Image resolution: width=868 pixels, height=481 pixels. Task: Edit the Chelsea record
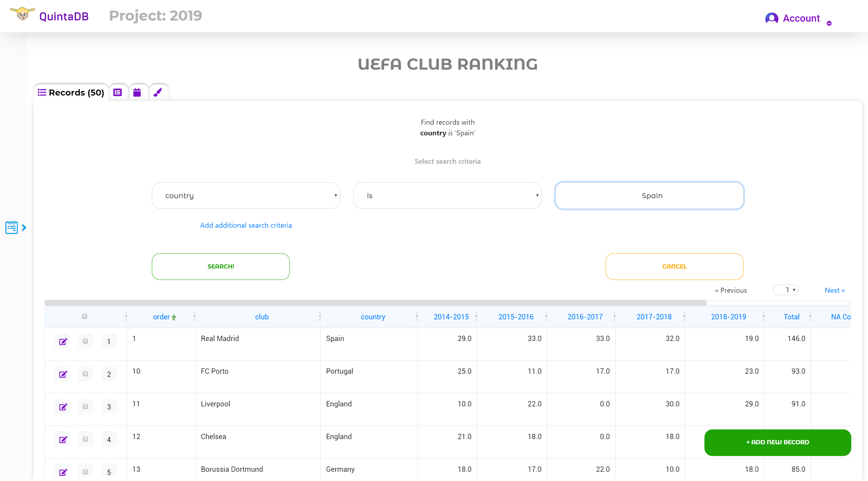click(63, 439)
